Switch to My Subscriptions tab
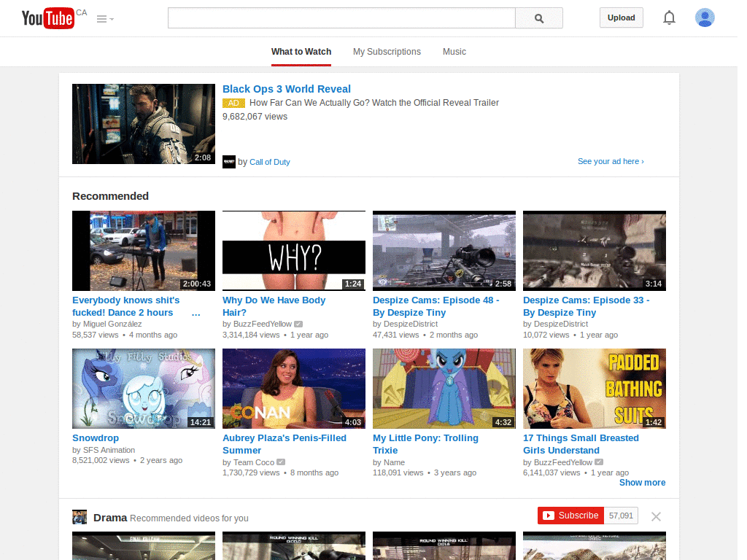This screenshot has height=560, width=747. 387,52
